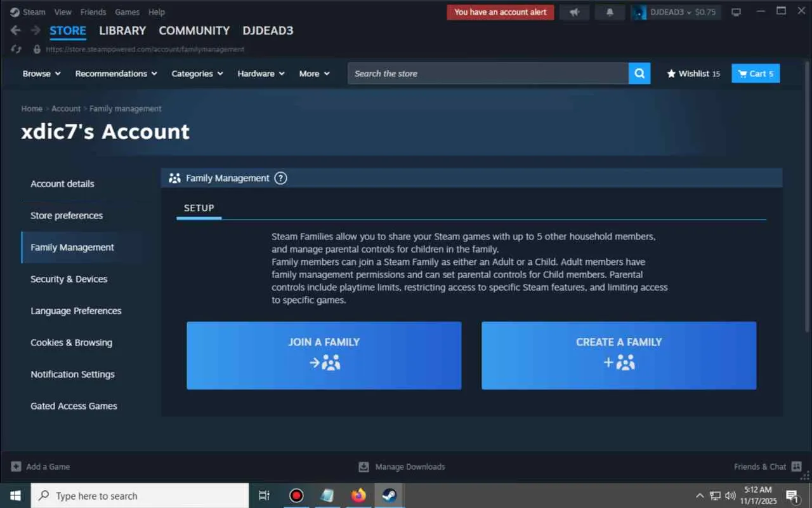Open the volume control in system tray
The image size is (812, 508).
coord(730,496)
